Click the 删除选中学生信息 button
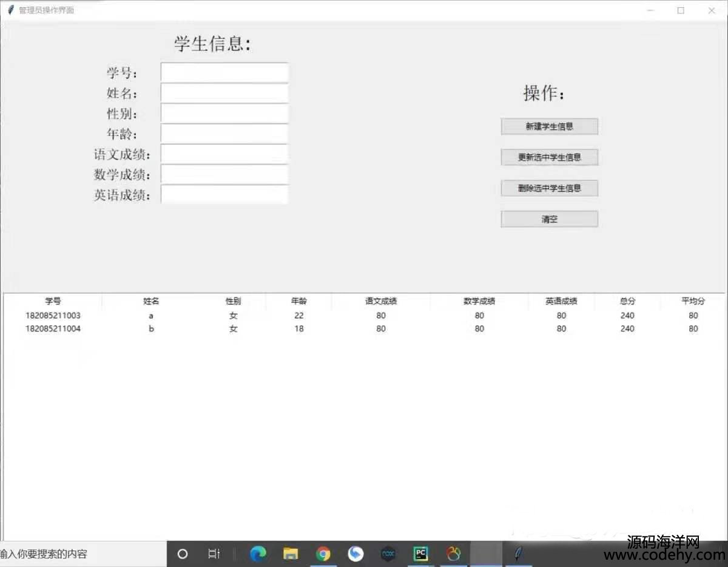 (549, 188)
